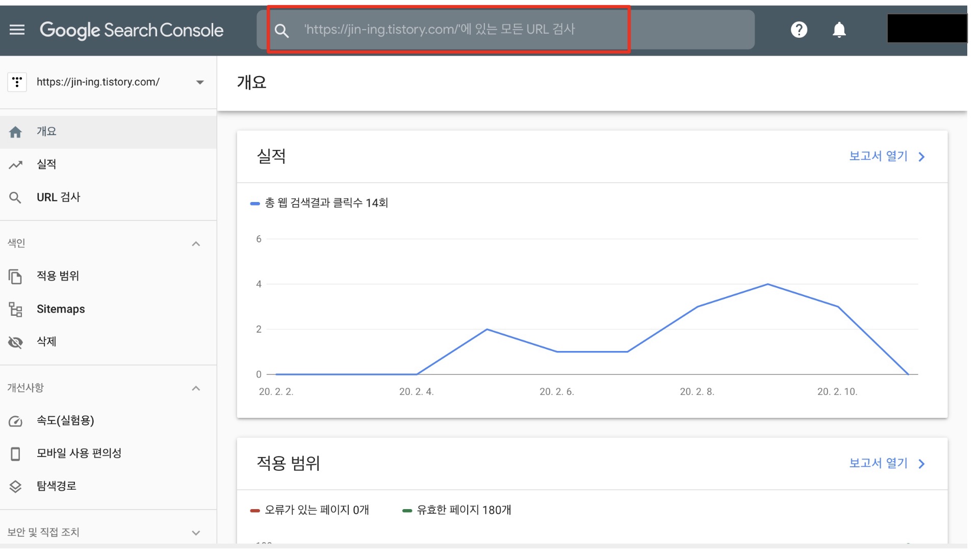
Task: Click the help question mark icon
Action: click(x=799, y=30)
